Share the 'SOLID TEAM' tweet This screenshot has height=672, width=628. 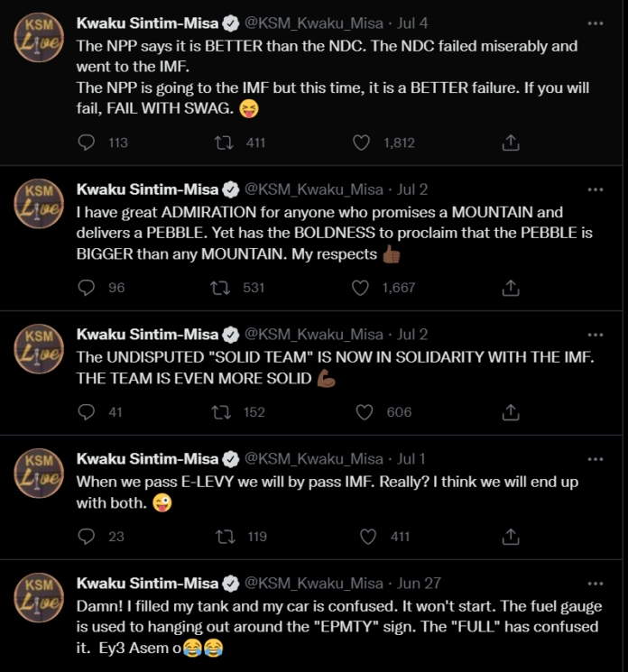pyautogui.click(x=510, y=412)
